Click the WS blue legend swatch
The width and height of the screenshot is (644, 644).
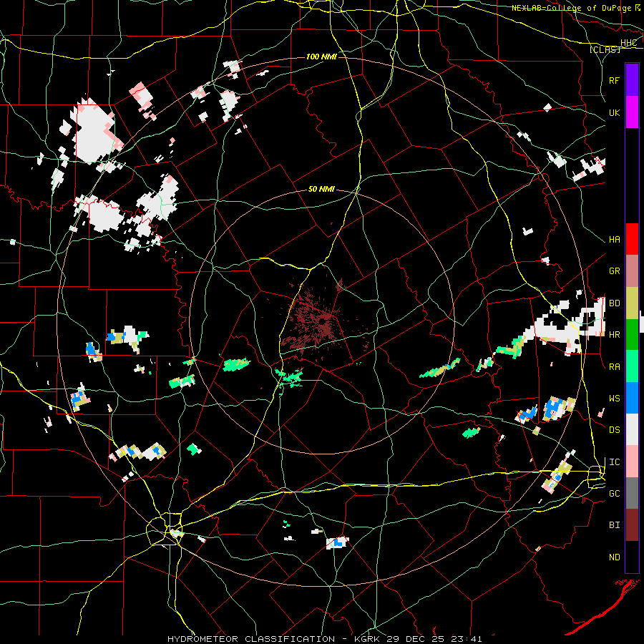pyautogui.click(x=632, y=398)
